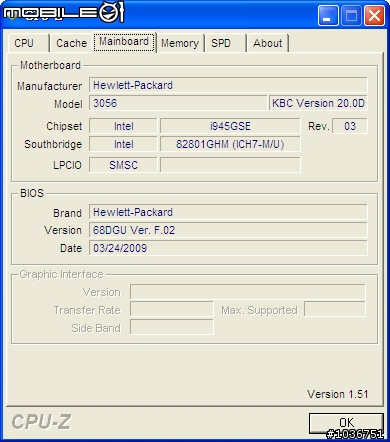The height and width of the screenshot is (442, 390).
Task: Click the Transfer Rate label
Action: [87, 310]
